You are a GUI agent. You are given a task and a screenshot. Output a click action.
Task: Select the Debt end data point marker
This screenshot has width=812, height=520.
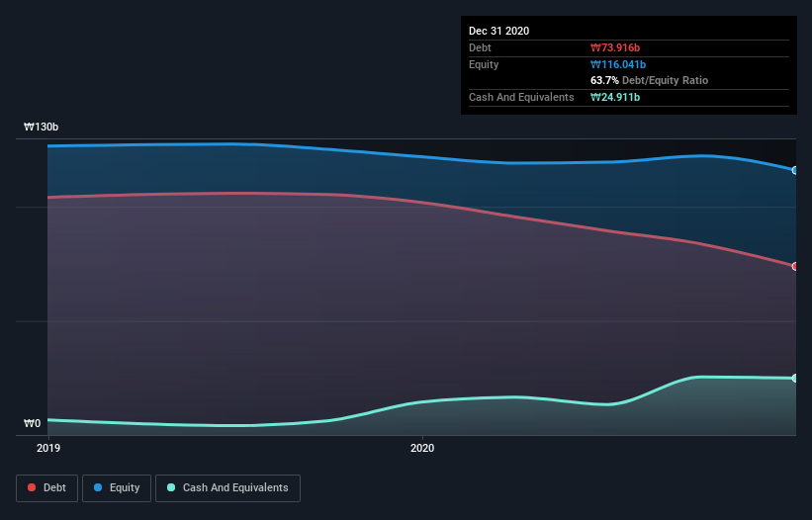pyautogui.click(x=795, y=267)
